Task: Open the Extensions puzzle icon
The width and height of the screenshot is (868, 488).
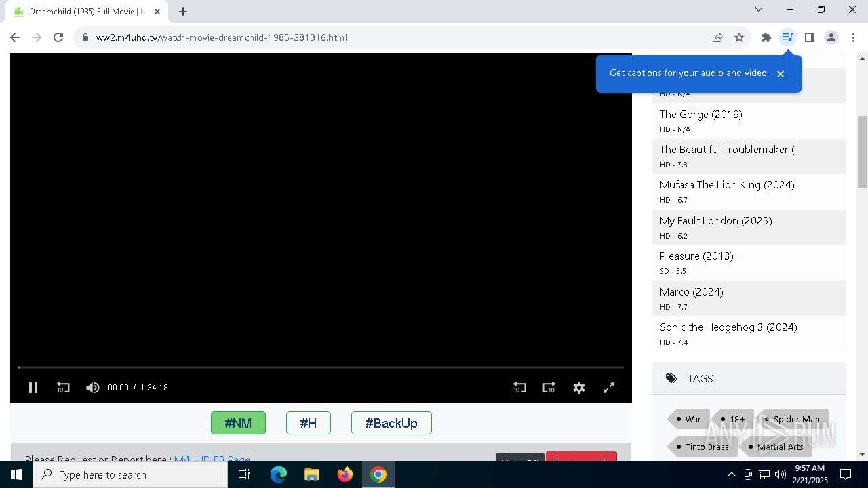Action: 766,37
